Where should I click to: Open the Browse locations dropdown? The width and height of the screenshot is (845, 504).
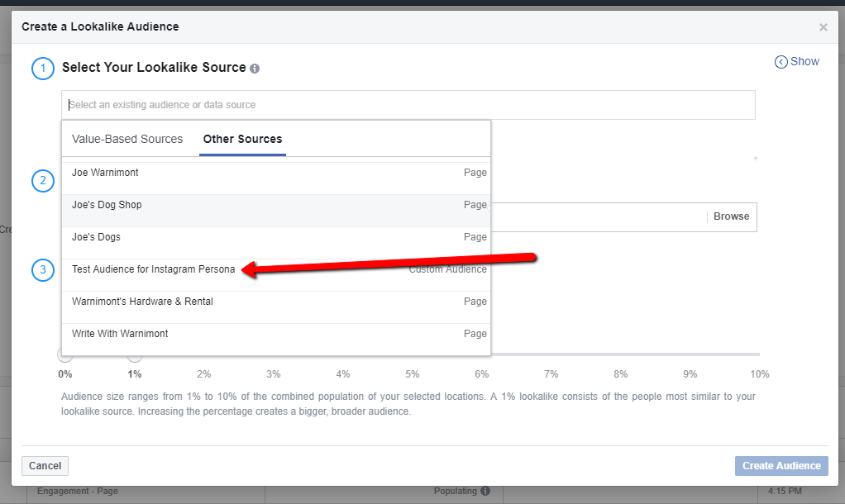pos(731,216)
